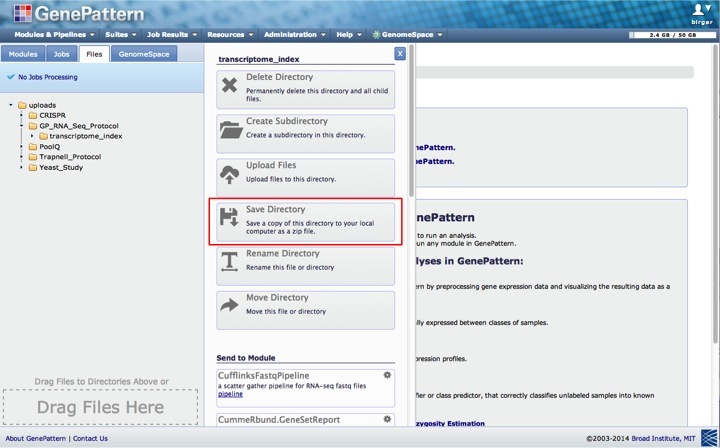Click the main page vertical scrollbar
Screen dimensions: 720x448
pos(715,193)
